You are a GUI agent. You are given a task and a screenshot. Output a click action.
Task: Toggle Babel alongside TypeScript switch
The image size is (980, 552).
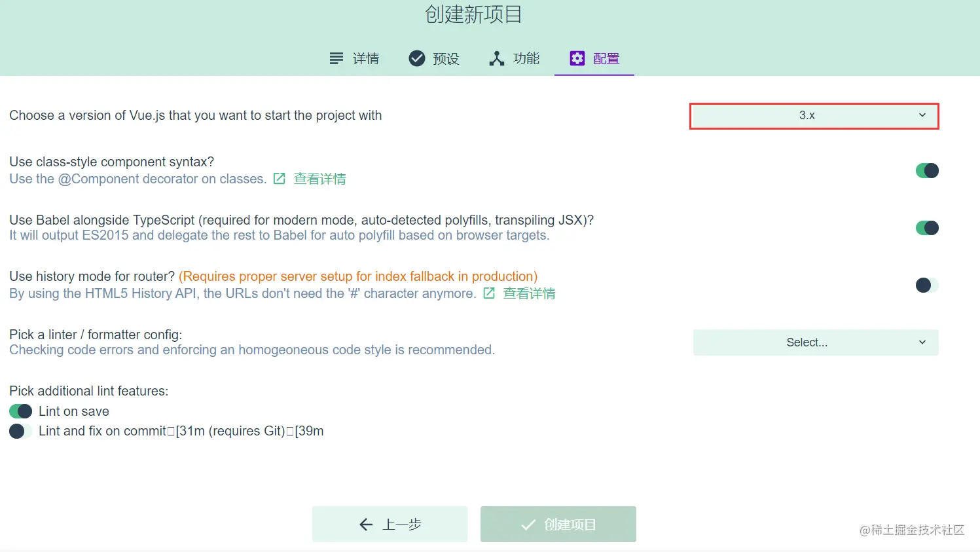(x=927, y=228)
